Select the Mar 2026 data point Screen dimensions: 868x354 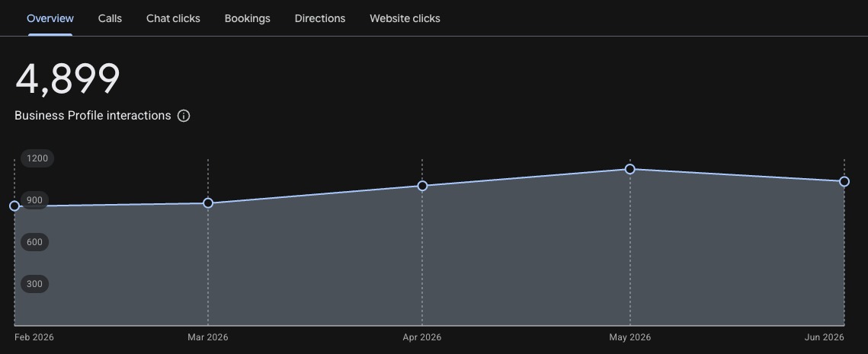(208, 203)
